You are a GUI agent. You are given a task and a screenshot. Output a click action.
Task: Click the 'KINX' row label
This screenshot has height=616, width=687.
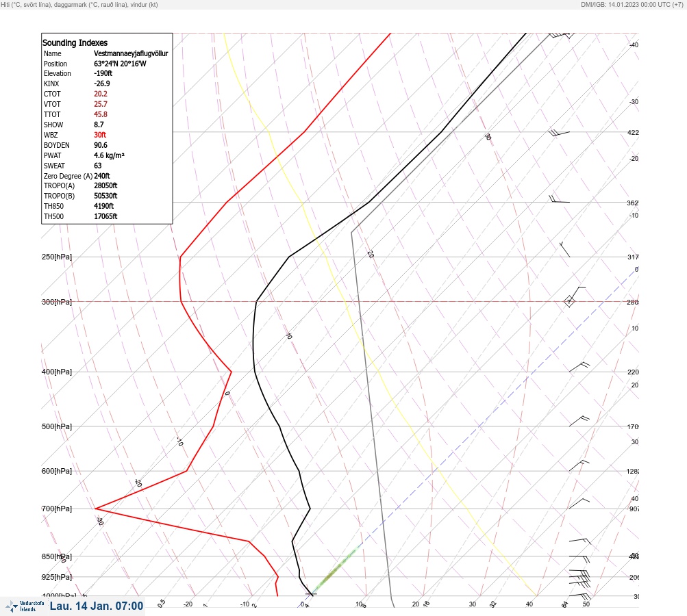(51, 84)
